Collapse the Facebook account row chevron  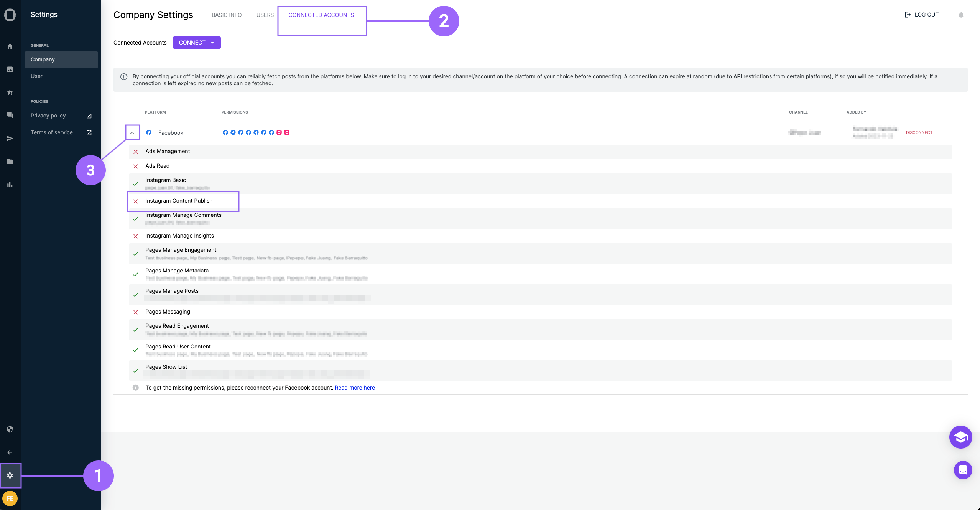(x=132, y=133)
